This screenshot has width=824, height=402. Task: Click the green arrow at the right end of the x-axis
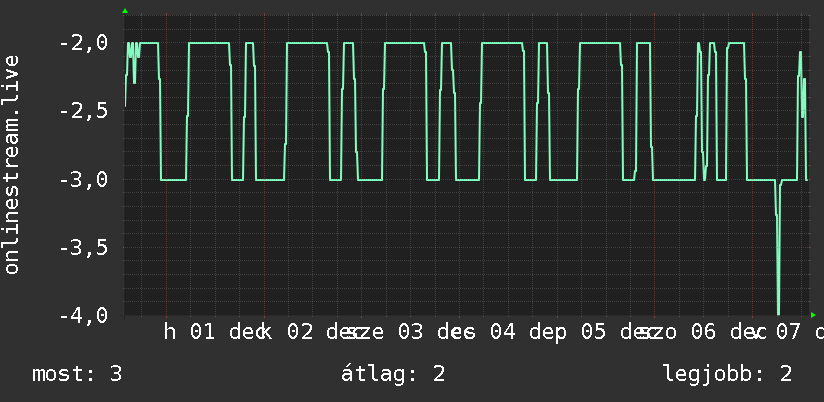click(813, 315)
